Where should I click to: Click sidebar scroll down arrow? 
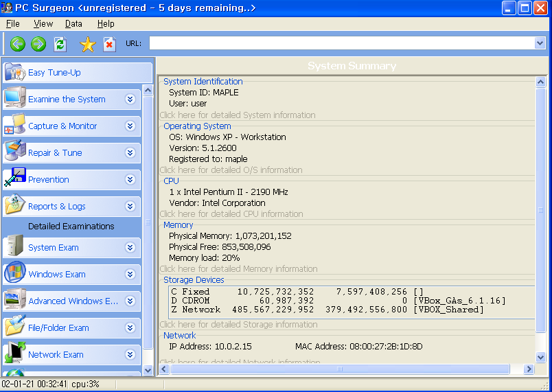pos(148,370)
